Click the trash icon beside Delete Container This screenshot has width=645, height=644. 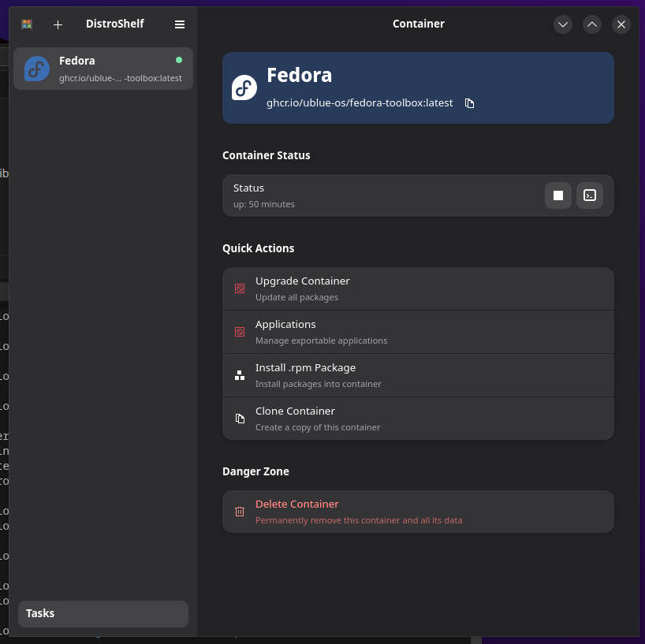[240, 512]
